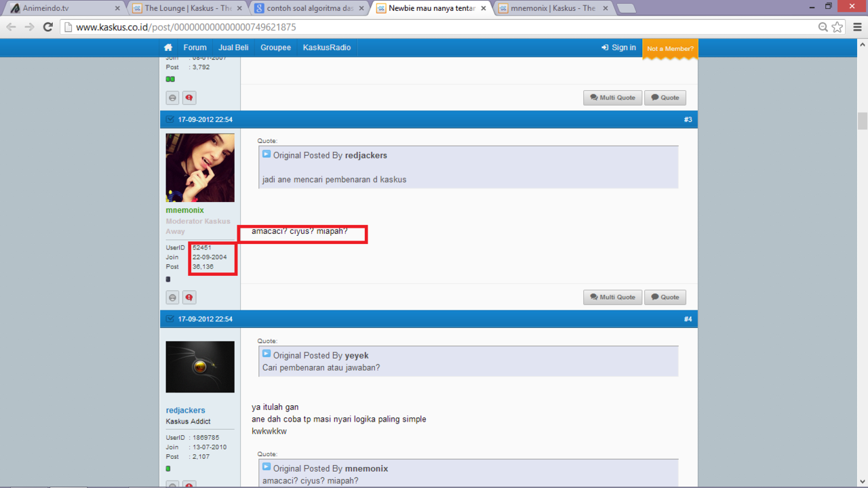
Task: Open the Groupee menu
Action: [275, 47]
